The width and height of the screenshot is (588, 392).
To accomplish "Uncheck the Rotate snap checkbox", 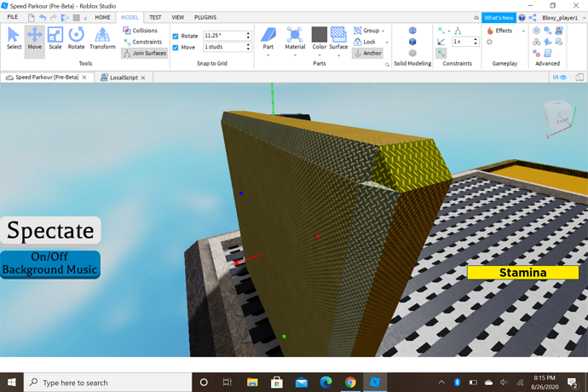I will coord(176,36).
